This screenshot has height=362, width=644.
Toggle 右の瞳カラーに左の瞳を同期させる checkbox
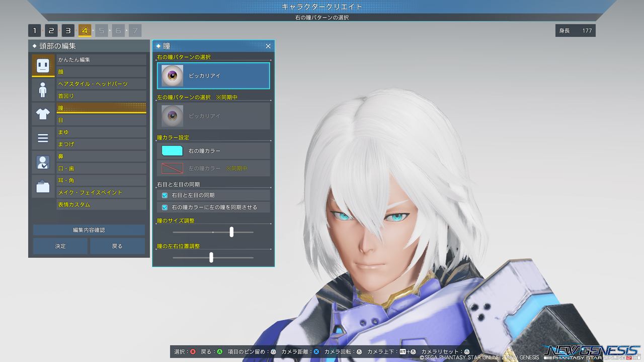pyautogui.click(x=165, y=207)
